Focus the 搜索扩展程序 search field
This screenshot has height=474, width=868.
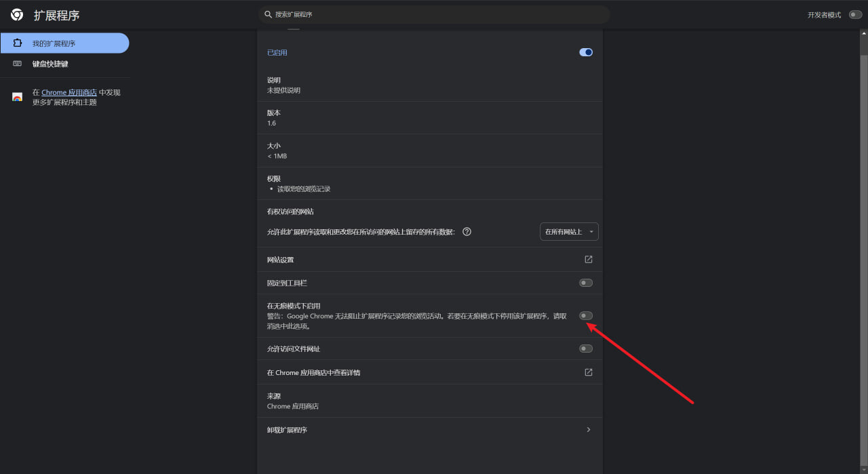[x=433, y=14]
